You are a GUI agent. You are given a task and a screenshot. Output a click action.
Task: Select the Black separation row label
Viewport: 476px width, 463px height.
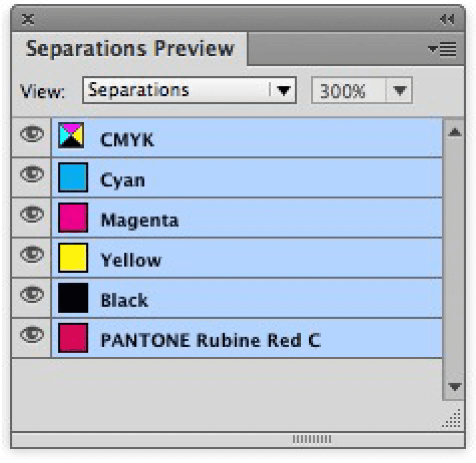pos(125,300)
